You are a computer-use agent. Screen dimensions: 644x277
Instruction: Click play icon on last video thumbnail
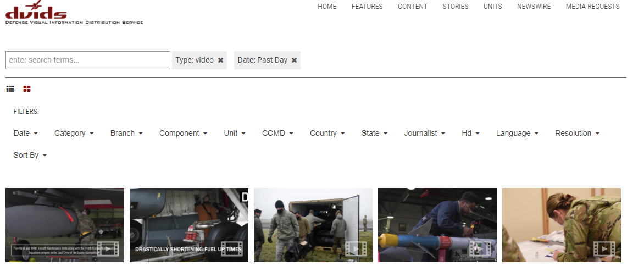[x=603, y=249]
